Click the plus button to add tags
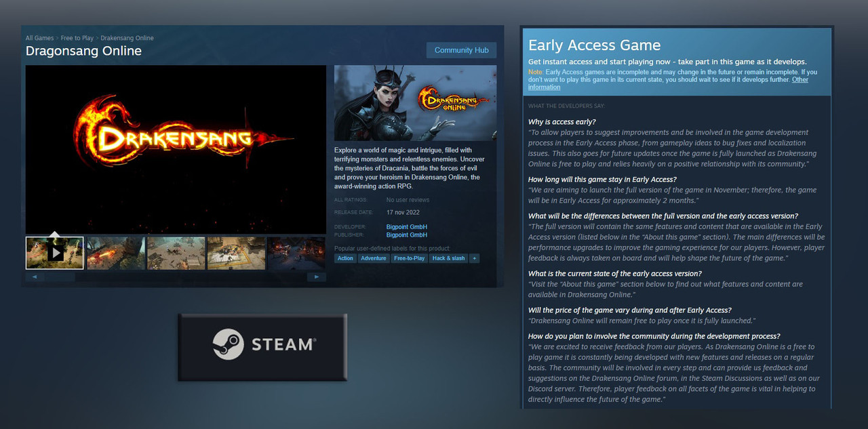This screenshot has height=429, width=868. coord(475,258)
